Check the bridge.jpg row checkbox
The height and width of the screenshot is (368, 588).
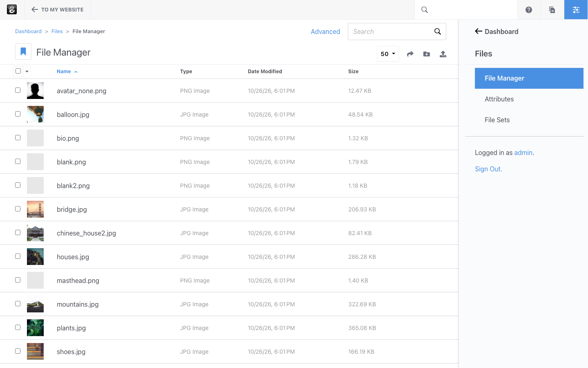(18, 209)
